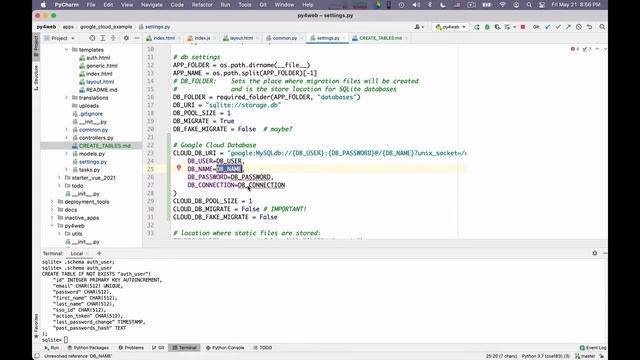Open the Problems tool window
Image resolution: width=640 pixels, height=360 pixels.
(131, 348)
